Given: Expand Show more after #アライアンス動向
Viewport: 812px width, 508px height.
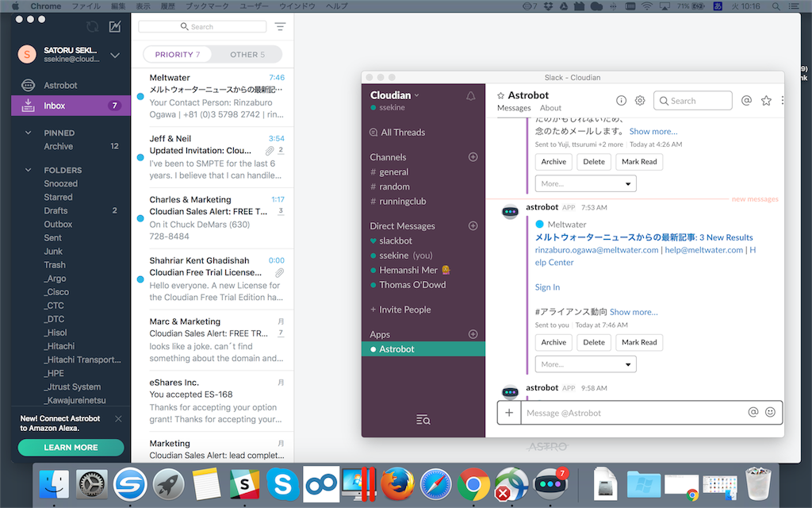Looking at the screenshot, I should click(x=634, y=312).
